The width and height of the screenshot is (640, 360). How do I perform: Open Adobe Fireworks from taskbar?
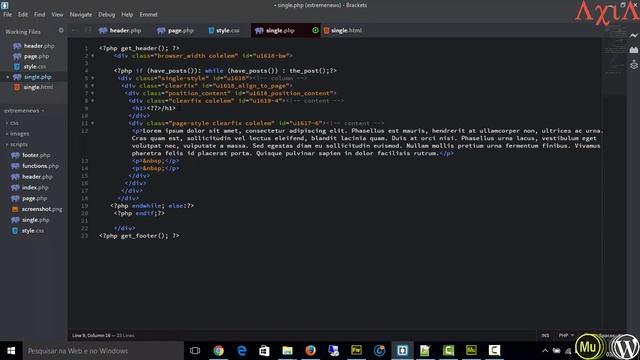point(356,350)
